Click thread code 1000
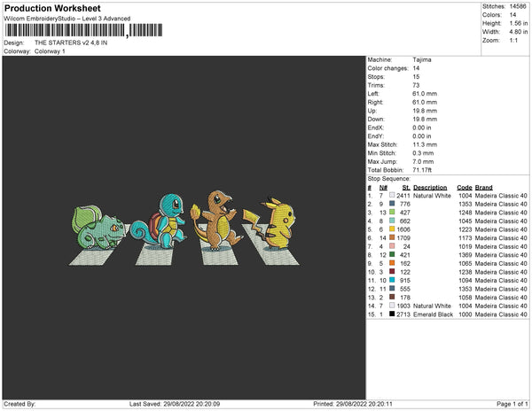This screenshot has width=532, height=411. 465,314
